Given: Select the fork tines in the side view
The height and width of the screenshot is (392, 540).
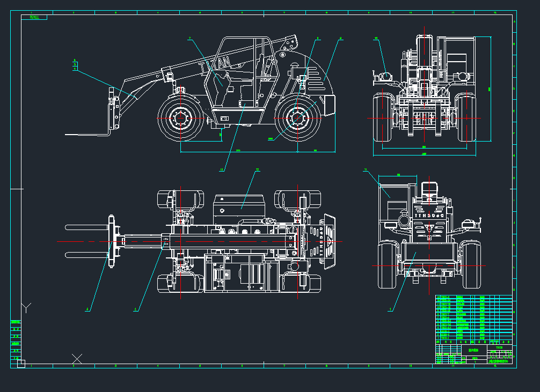Looking at the screenshot, I should click(x=86, y=134).
